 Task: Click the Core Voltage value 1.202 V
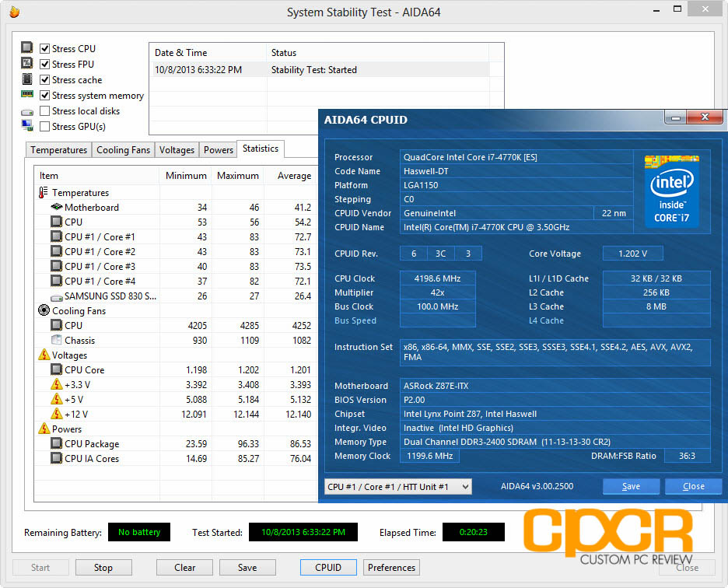[632, 254]
